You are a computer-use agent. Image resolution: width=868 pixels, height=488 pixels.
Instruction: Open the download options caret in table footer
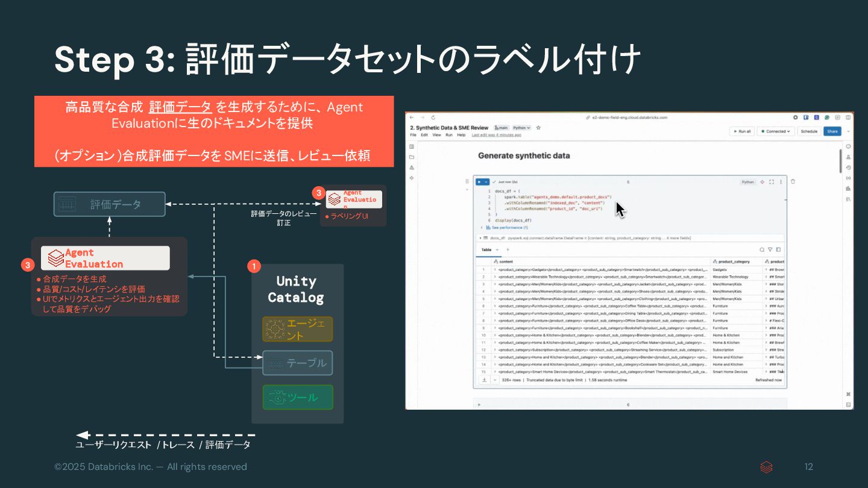point(495,380)
